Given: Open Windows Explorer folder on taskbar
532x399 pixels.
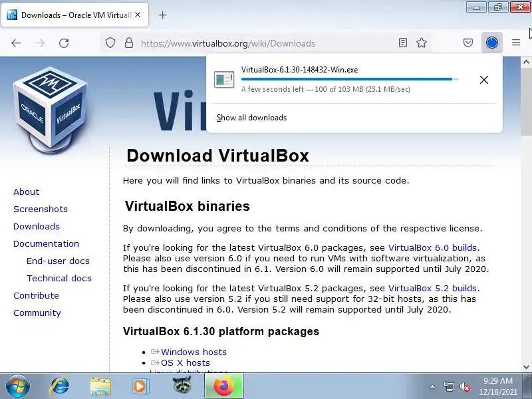Looking at the screenshot, I should (x=100, y=386).
